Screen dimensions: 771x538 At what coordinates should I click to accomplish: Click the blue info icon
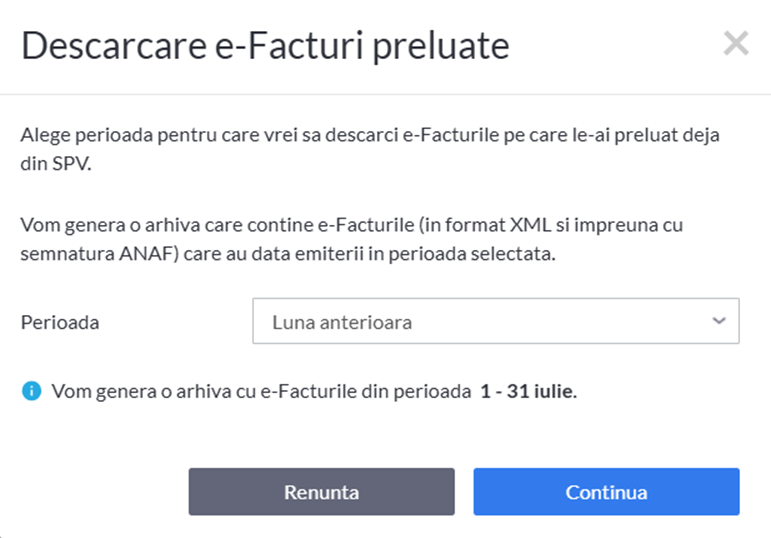(x=32, y=391)
